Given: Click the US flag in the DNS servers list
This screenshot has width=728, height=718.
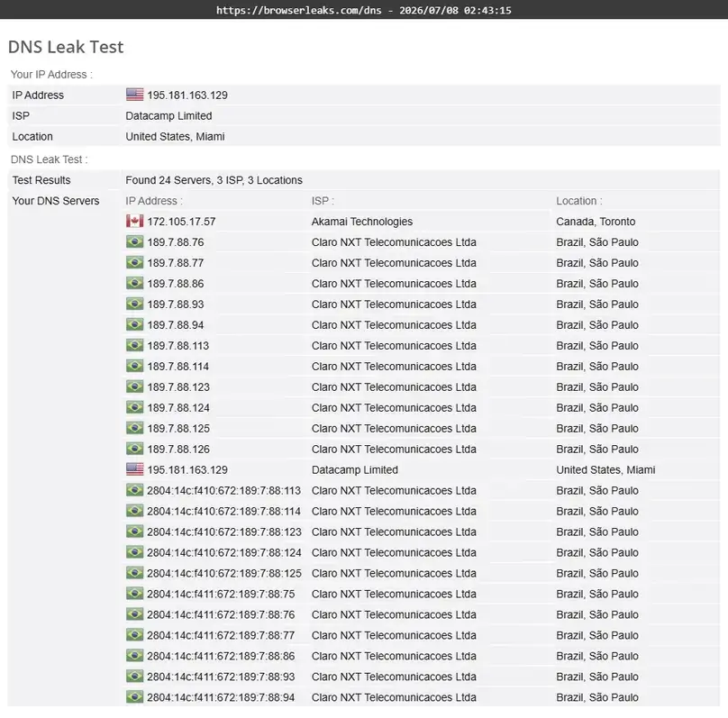Looking at the screenshot, I should click(134, 469).
